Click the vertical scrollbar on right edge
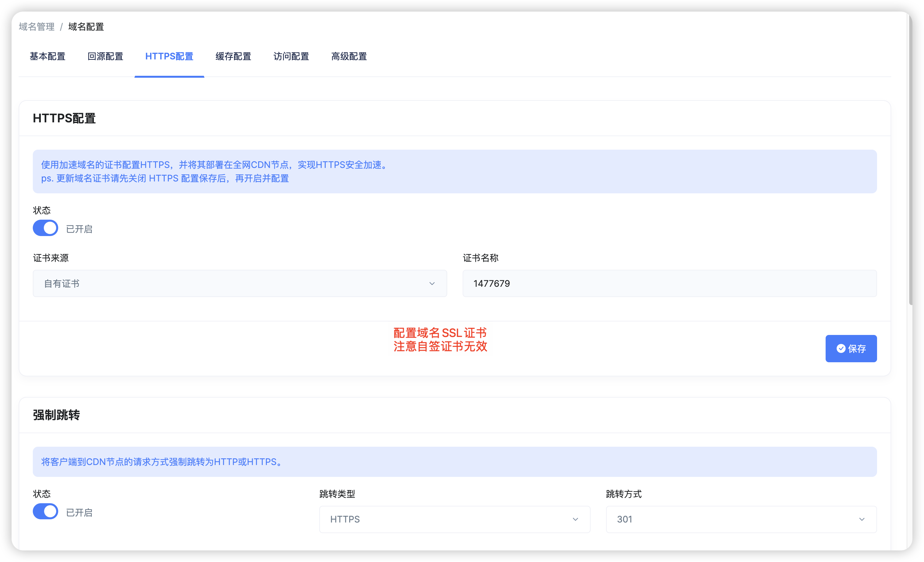The width and height of the screenshot is (924, 562). [x=910, y=161]
